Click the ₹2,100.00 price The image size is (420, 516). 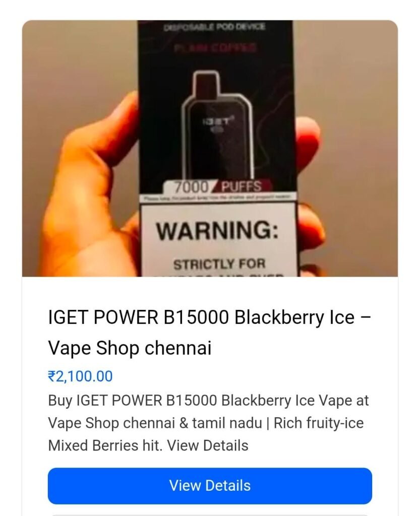click(x=80, y=376)
